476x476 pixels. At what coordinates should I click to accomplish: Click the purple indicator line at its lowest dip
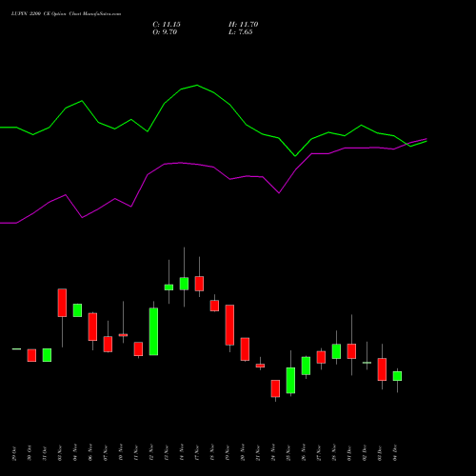[9, 223]
